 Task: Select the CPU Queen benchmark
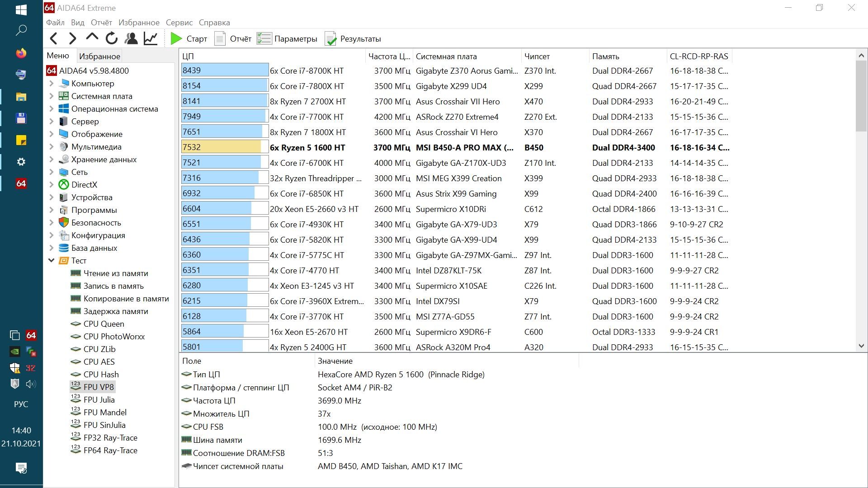point(104,324)
